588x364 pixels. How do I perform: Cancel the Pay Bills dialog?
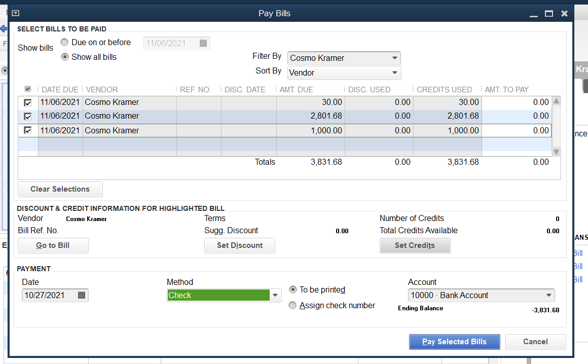pos(535,342)
